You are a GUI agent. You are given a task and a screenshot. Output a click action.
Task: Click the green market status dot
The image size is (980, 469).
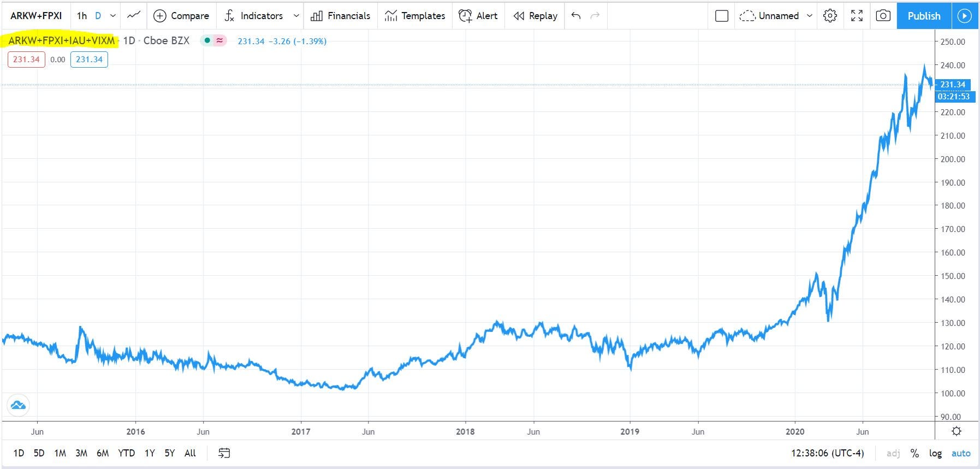[x=207, y=40]
